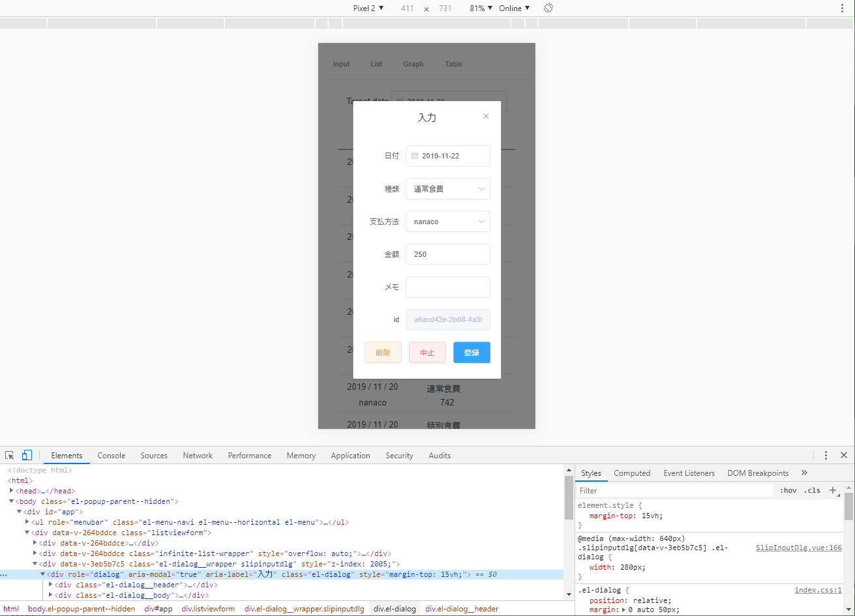Click the calendar icon in 日付 field
855x616 pixels.
click(415, 156)
